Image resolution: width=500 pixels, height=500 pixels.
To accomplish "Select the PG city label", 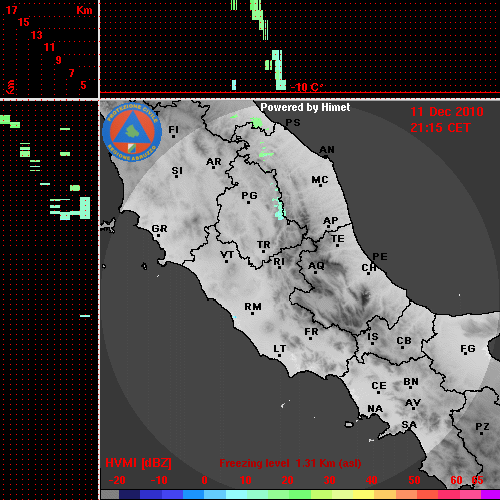I will coord(249,195).
